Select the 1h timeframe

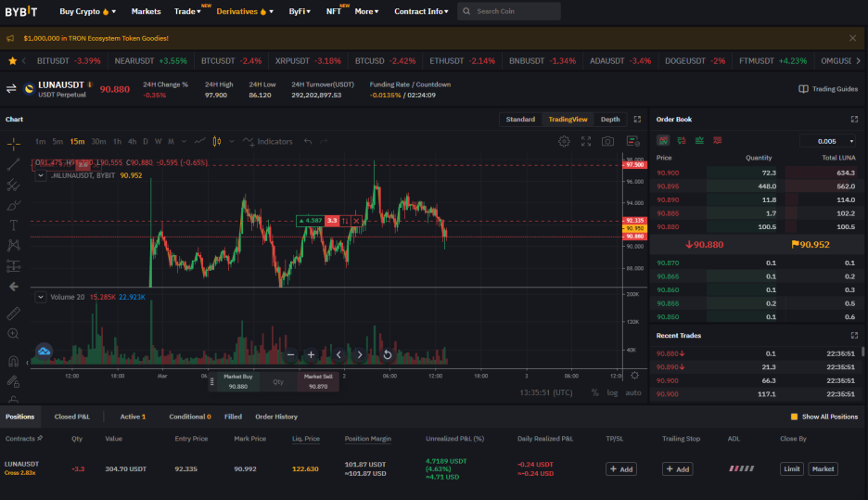pos(117,142)
